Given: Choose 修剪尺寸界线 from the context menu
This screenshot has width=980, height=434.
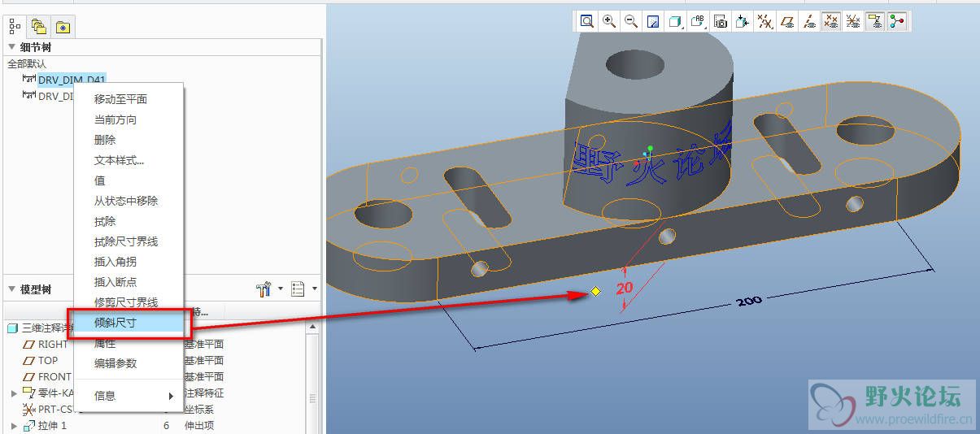Looking at the screenshot, I should (x=129, y=302).
